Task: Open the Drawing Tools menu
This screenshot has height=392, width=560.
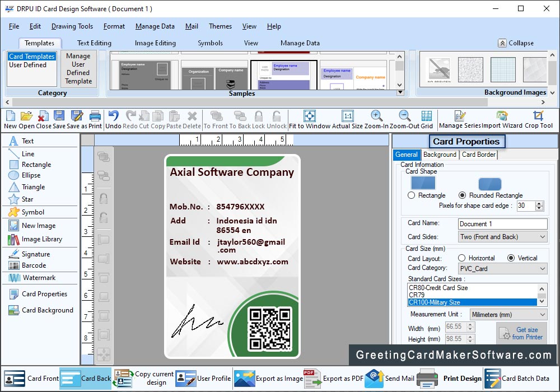Action: (72, 26)
